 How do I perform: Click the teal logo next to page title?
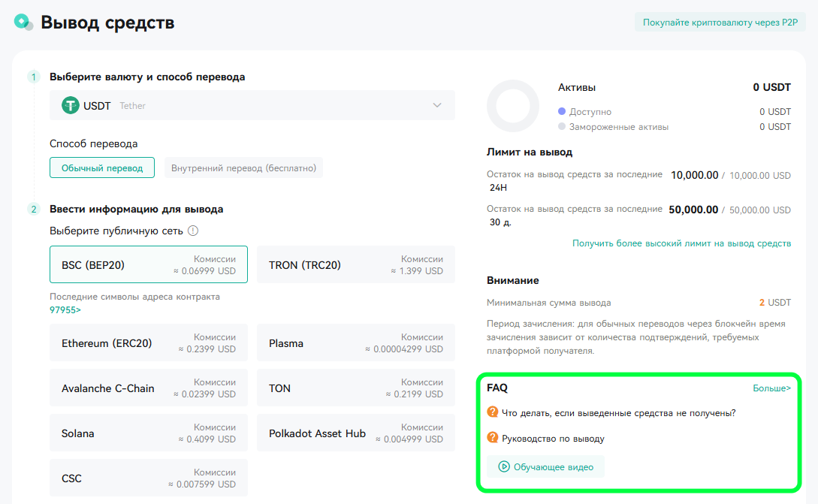pyautogui.click(x=23, y=22)
